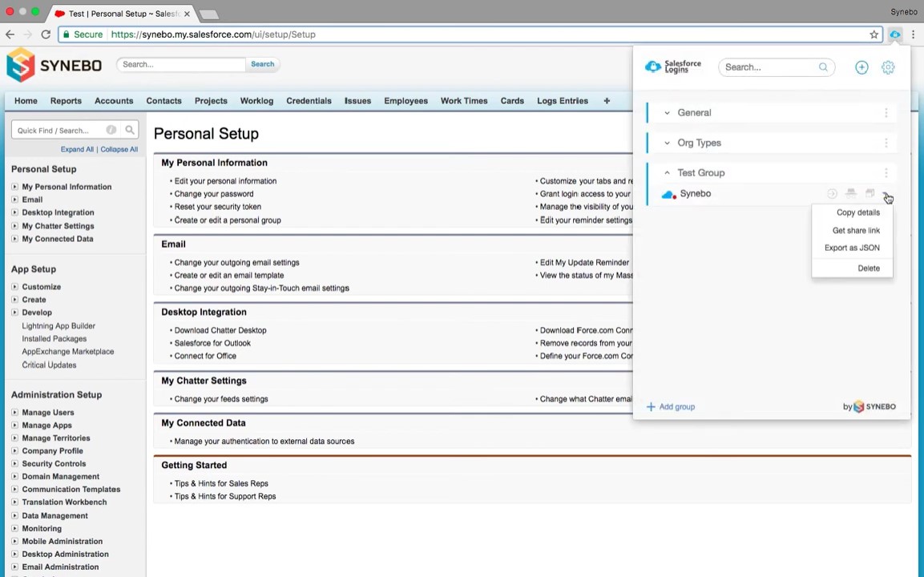Viewport: 924px width, 577px height.
Task: Reload the page in the browser
Action: pos(46,34)
